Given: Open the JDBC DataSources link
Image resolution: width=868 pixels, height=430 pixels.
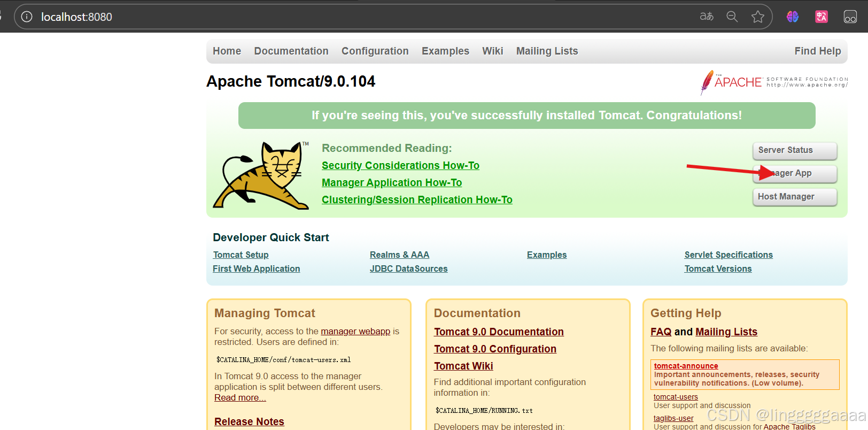Looking at the screenshot, I should coord(409,268).
